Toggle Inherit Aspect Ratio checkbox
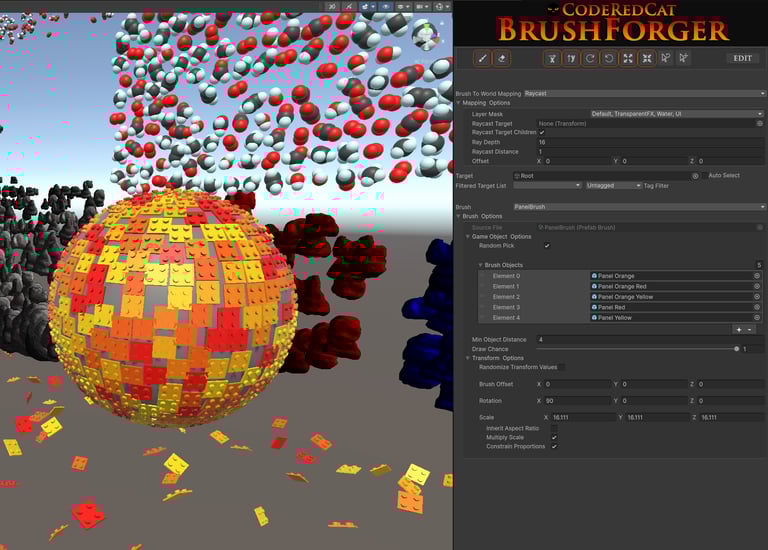The height and width of the screenshot is (550, 768). [554, 428]
